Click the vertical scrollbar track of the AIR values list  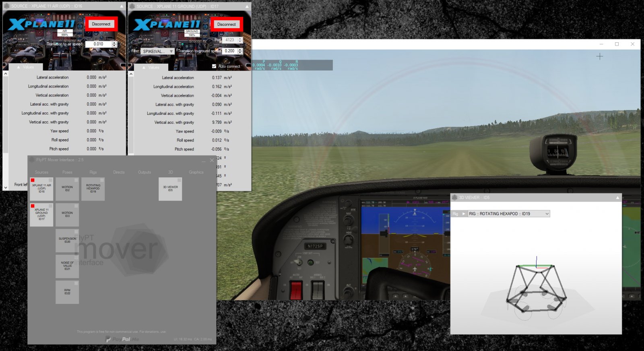6,130
